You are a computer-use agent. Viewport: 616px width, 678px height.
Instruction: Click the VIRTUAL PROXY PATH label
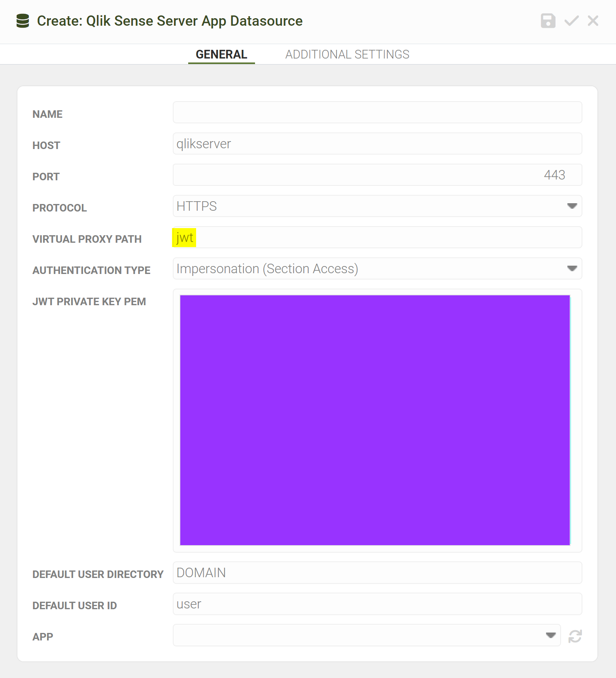87,239
